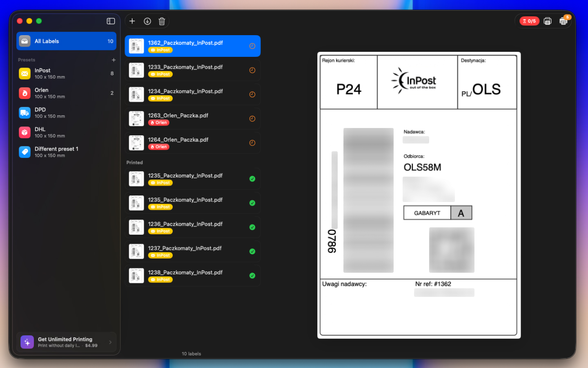This screenshot has width=588, height=368.
Task: Click Orlen tag on 1264 label
Action: tap(159, 147)
